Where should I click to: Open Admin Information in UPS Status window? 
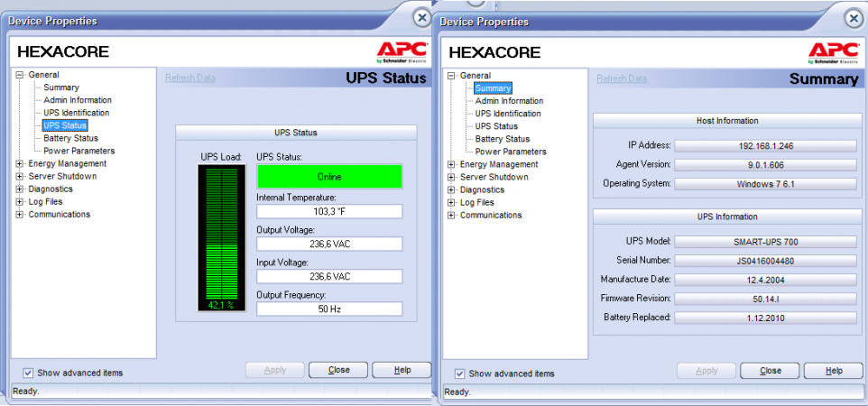click(x=78, y=100)
